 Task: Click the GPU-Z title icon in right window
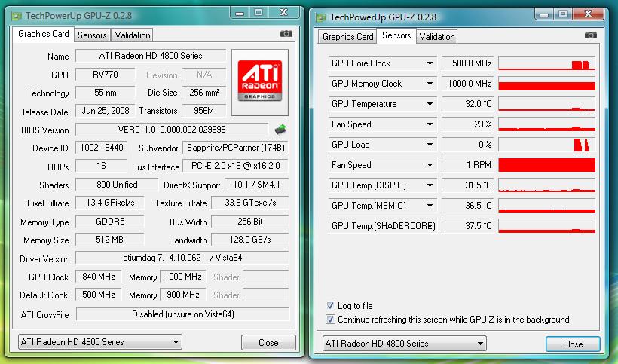(x=321, y=18)
